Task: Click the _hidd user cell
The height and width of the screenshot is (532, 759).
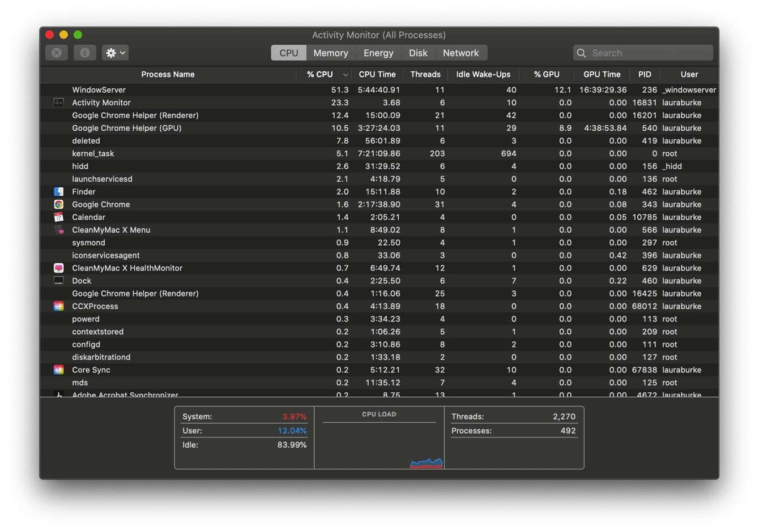Action: coord(672,166)
